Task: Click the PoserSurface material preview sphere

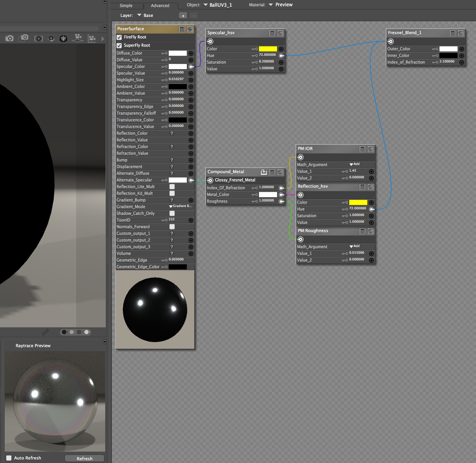Action: (x=155, y=310)
